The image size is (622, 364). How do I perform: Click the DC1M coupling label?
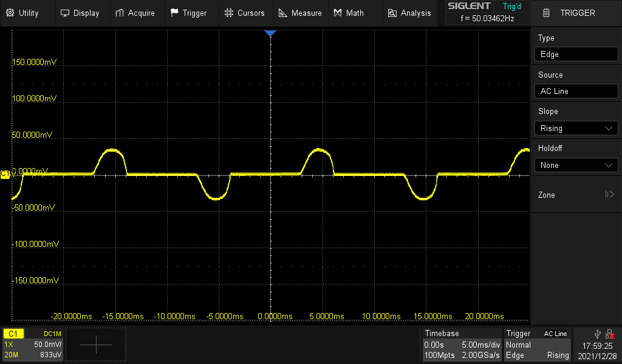coord(52,334)
